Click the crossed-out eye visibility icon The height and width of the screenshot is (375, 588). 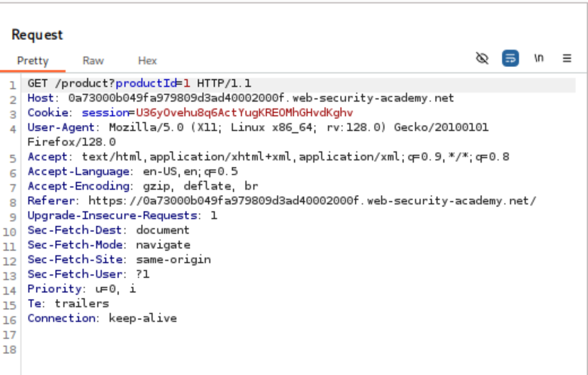coord(483,58)
